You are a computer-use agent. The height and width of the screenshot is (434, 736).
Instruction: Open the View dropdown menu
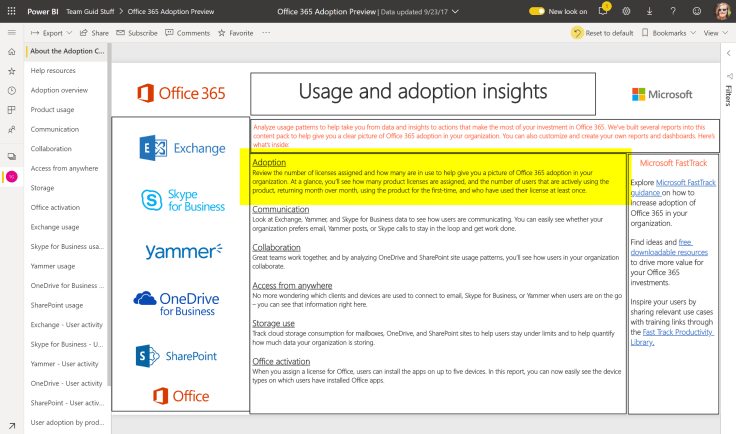(x=715, y=33)
